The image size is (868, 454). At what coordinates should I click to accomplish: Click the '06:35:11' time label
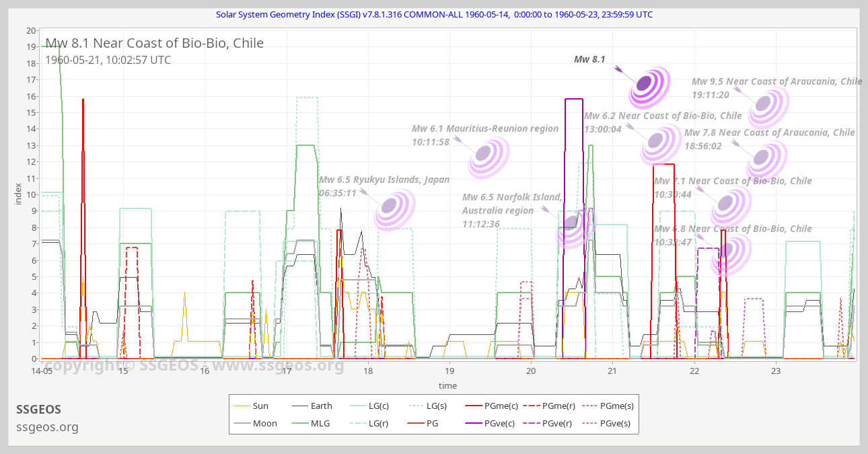pyautogui.click(x=338, y=193)
